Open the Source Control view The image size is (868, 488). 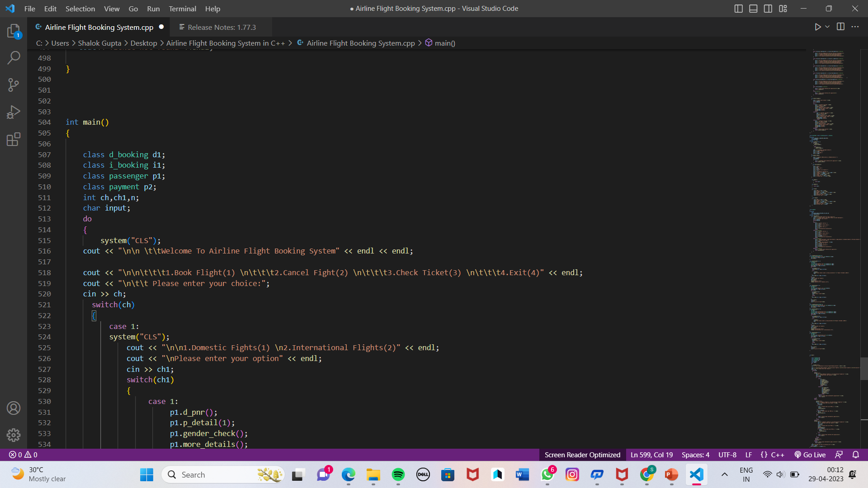tap(14, 85)
